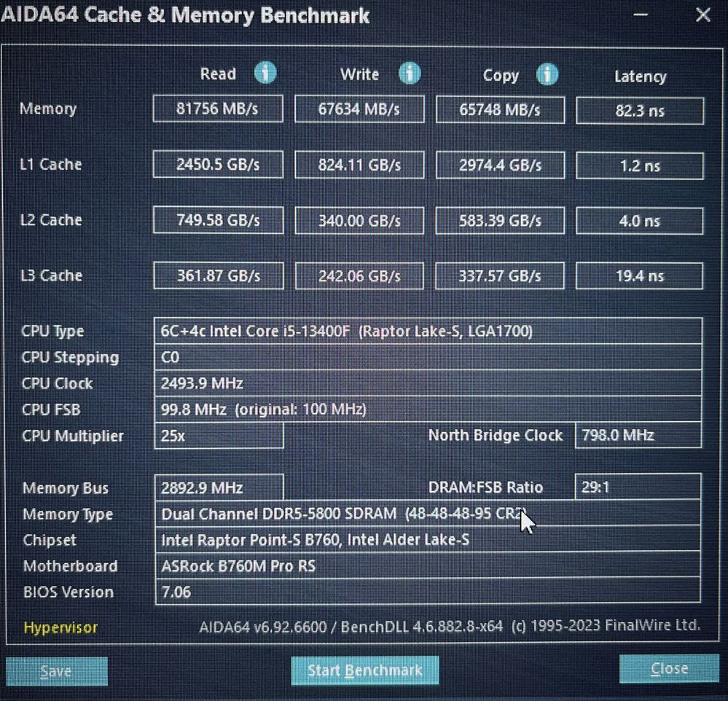The width and height of the screenshot is (728, 701).
Task: Select the L3 Cache Read value 361.87 GB/s
Action: click(x=219, y=275)
